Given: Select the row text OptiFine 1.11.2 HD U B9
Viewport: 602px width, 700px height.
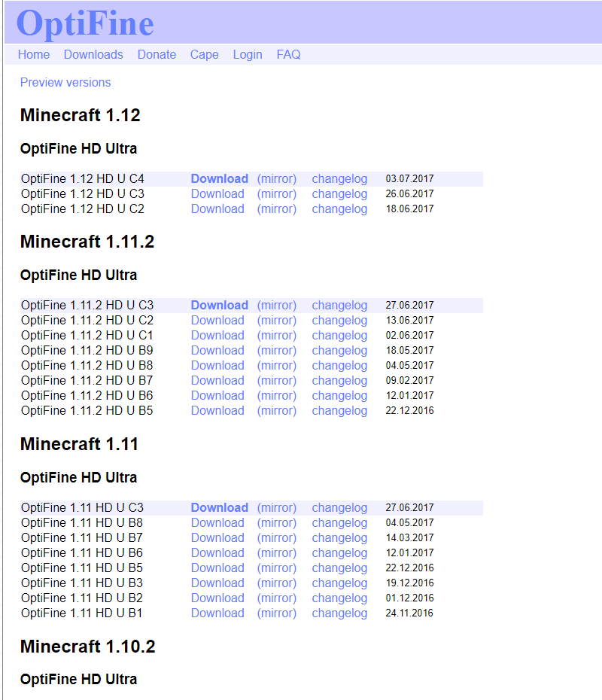Looking at the screenshot, I should point(87,351).
